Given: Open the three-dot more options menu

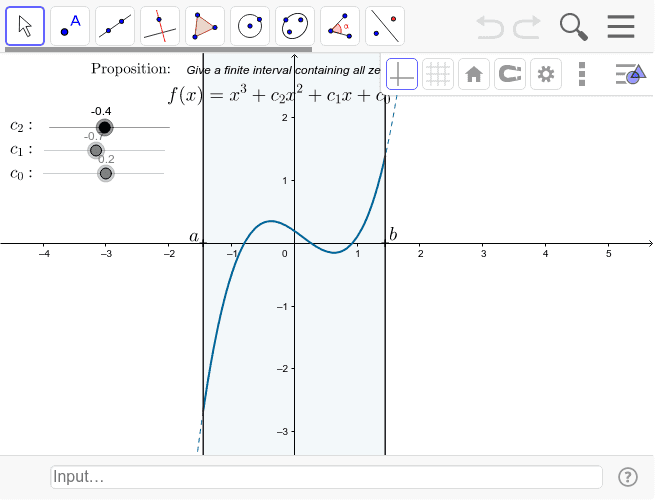Looking at the screenshot, I should tap(582, 74).
